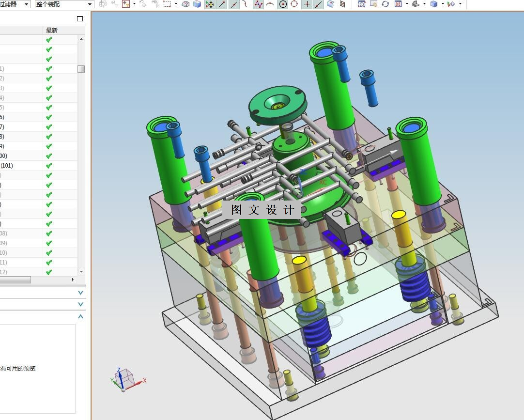Open the 整个装配 selection scope dropdown

click(64, 4)
